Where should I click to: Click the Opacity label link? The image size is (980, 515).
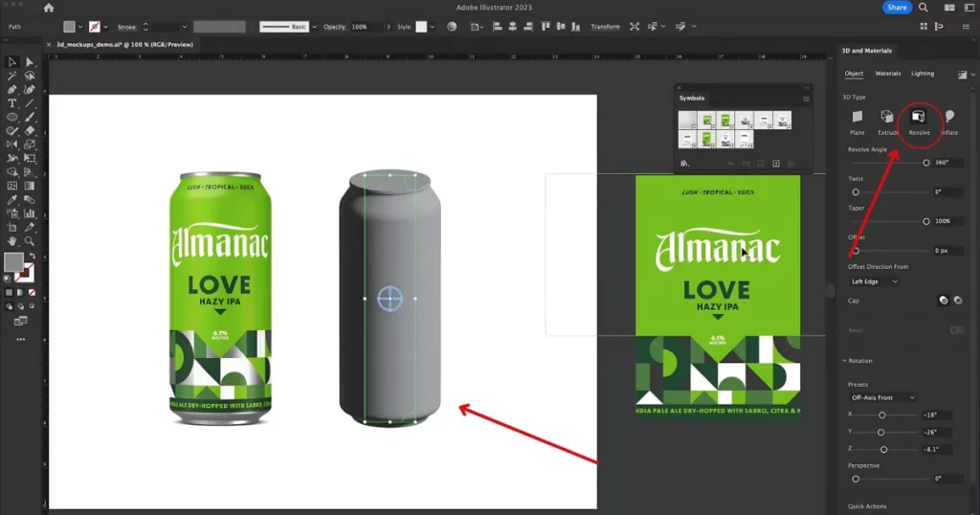[x=335, y=27]
